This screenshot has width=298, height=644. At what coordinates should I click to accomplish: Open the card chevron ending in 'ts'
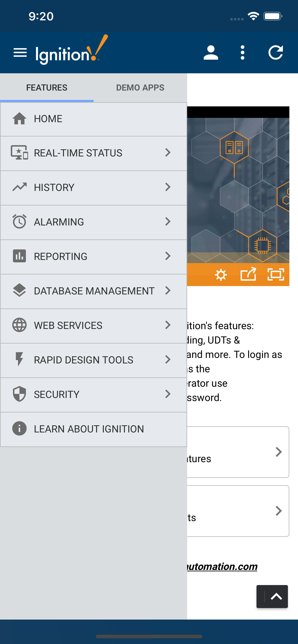[279, 511]
